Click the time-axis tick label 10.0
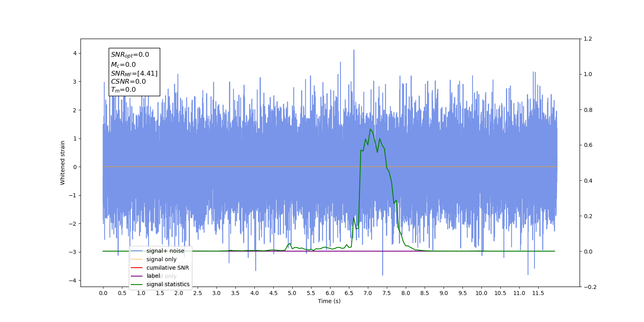The image size is (644, 322). (x=481, y=293)
